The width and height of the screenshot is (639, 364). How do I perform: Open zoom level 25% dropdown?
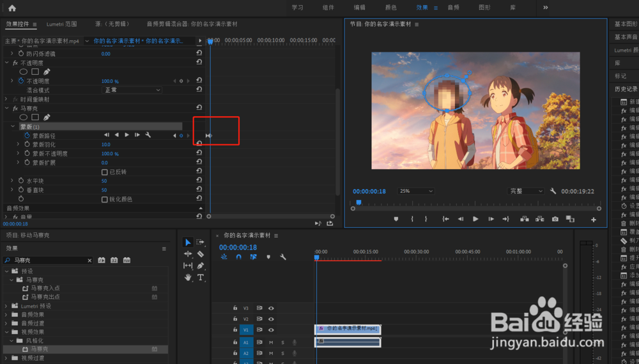pos(415,191)
